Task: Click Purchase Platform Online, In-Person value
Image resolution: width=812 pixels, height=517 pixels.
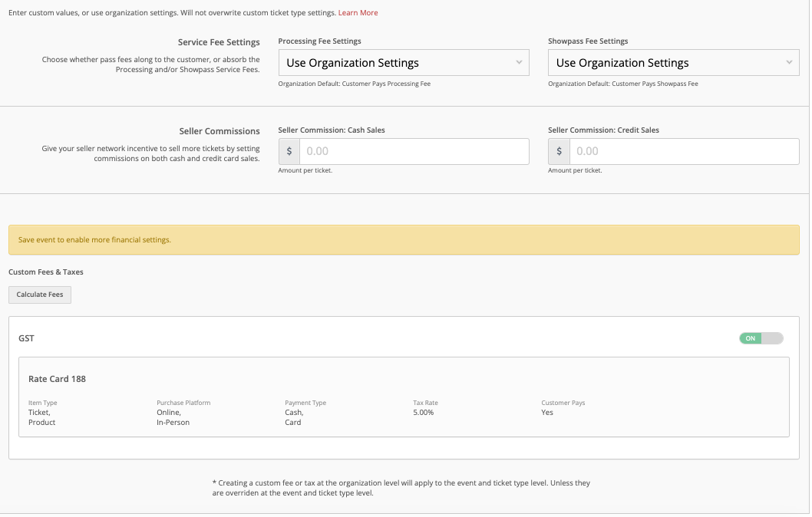Action: click(x=173, y=417)
